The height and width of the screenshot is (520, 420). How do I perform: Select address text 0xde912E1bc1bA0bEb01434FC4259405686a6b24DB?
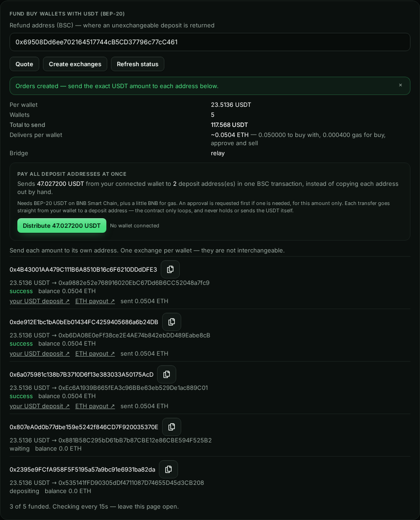84,322
